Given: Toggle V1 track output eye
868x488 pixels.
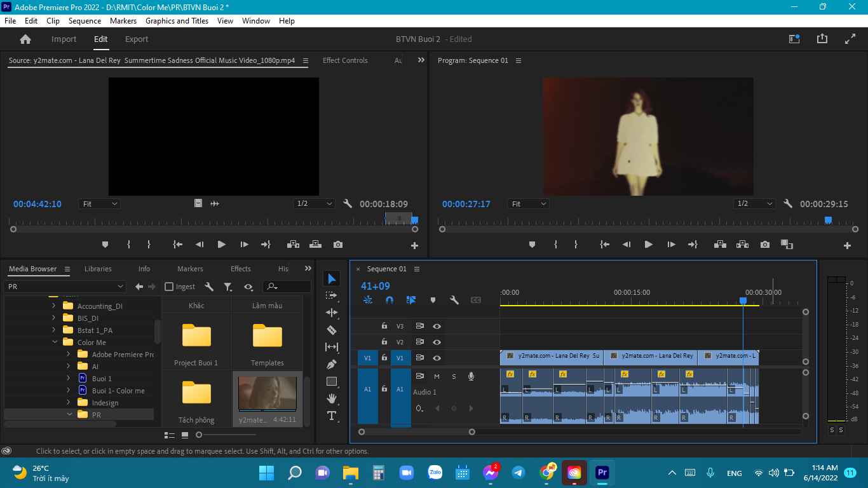Looking at the screenshot, I should coord(437,358).
